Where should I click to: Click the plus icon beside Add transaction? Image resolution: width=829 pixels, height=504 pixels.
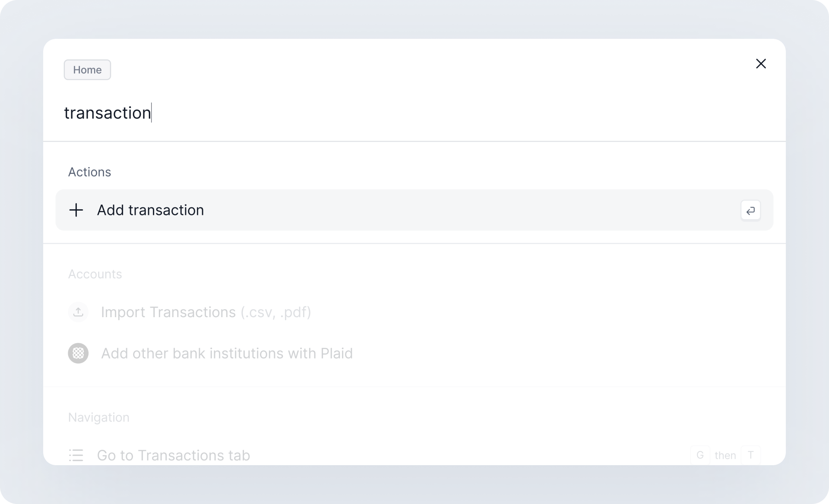76,210
